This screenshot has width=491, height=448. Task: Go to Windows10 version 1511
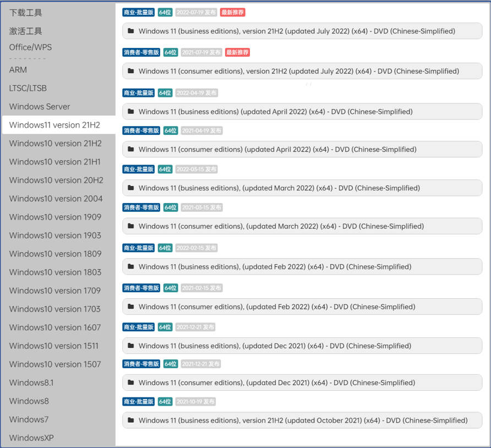tap(53, 346)
